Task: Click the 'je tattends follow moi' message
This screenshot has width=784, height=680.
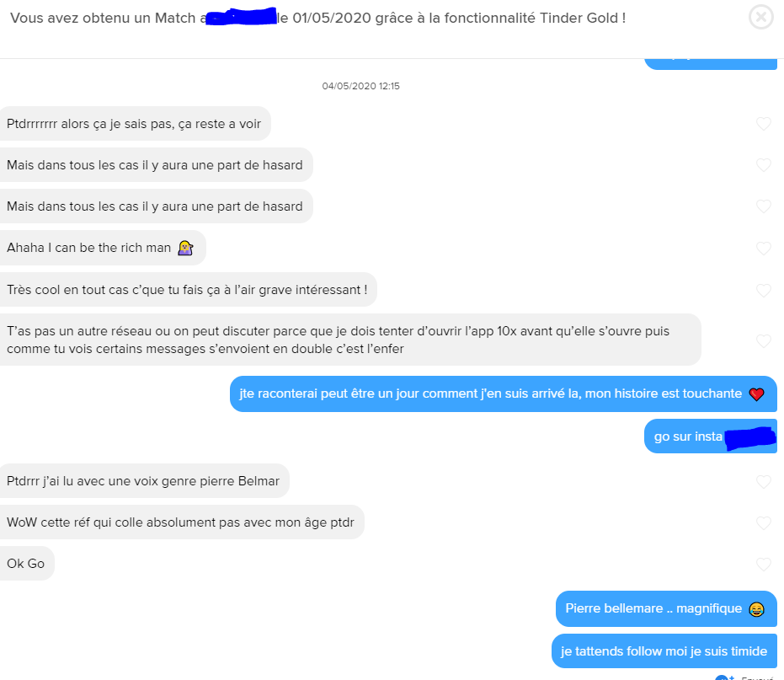Action: (x=664, y=651)
